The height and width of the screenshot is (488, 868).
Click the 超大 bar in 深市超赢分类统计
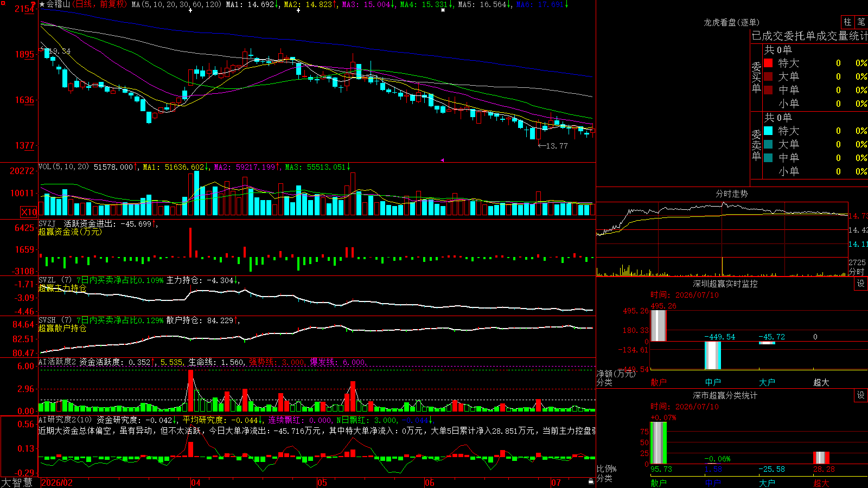(x=821, y=458)
